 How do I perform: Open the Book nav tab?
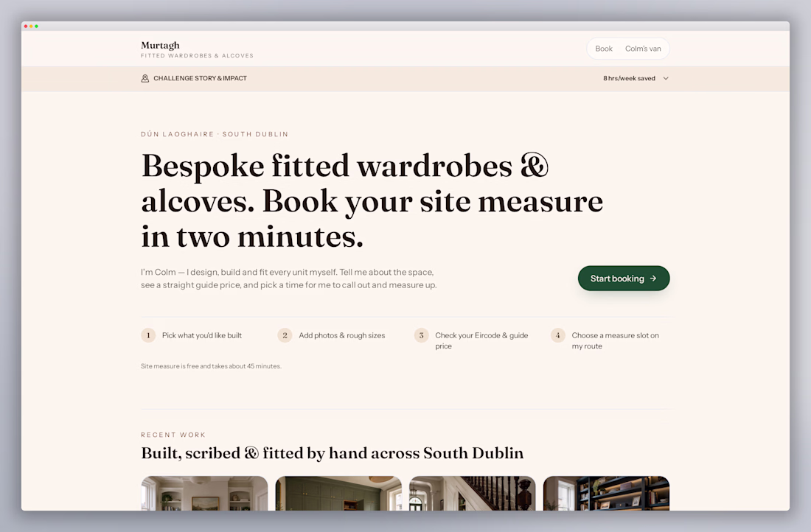604,49
